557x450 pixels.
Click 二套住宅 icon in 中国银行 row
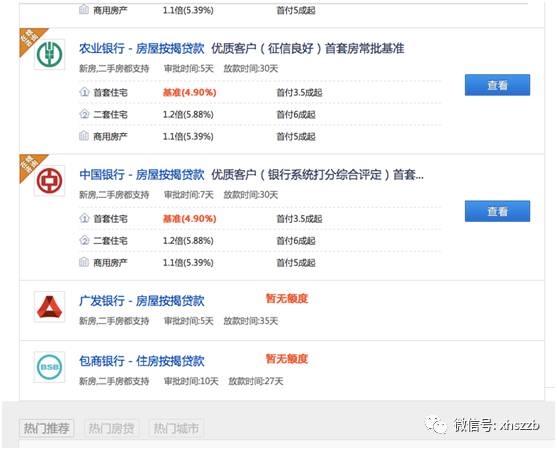[x=84, y=240]
